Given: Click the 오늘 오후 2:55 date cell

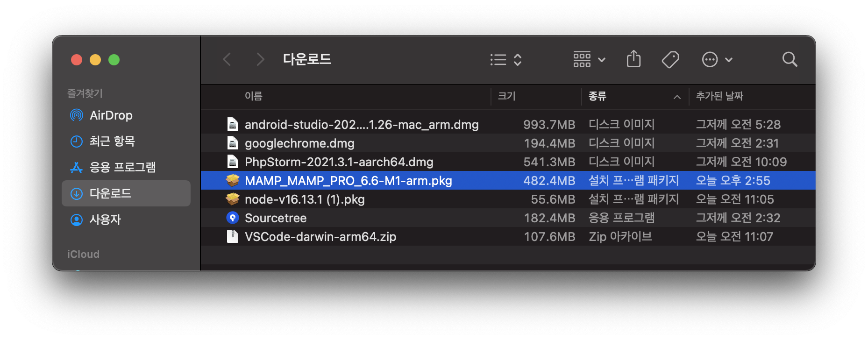Looking at the screenshot, I should [x=733, y=180].
